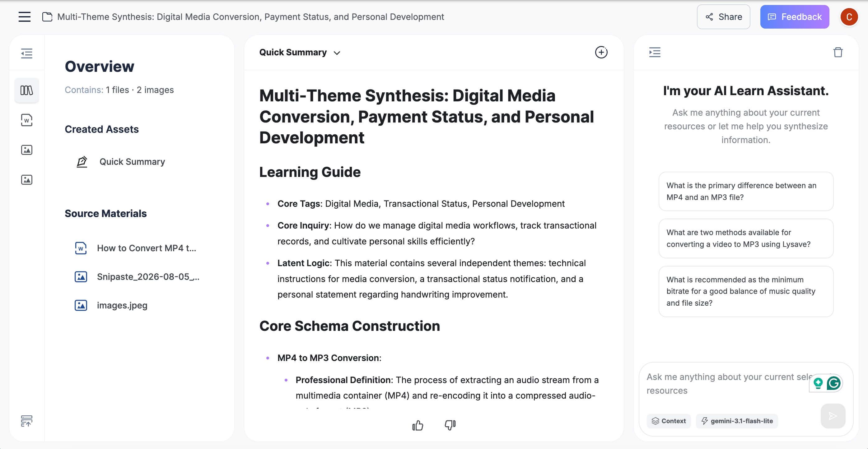Open the user avatar C menu
Screen dimensions: 868x449
pos(849,17)
